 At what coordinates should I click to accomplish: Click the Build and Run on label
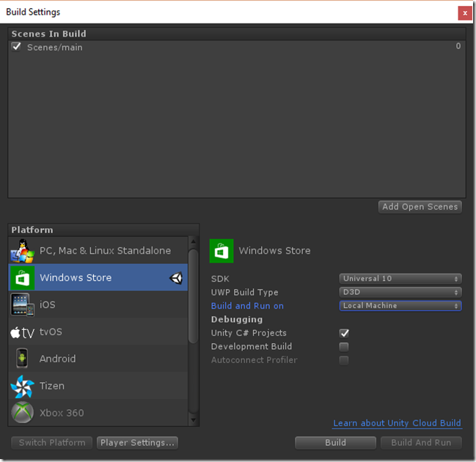click(247, 306)
